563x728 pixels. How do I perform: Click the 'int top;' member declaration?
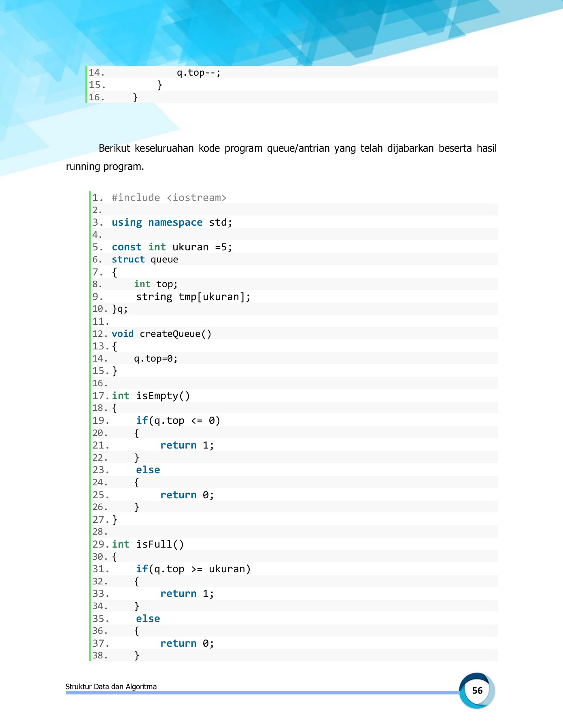pos(155,284)
